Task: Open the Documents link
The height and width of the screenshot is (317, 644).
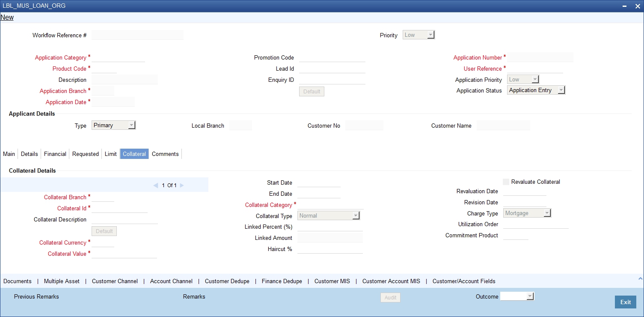Action: pos(18,281)
